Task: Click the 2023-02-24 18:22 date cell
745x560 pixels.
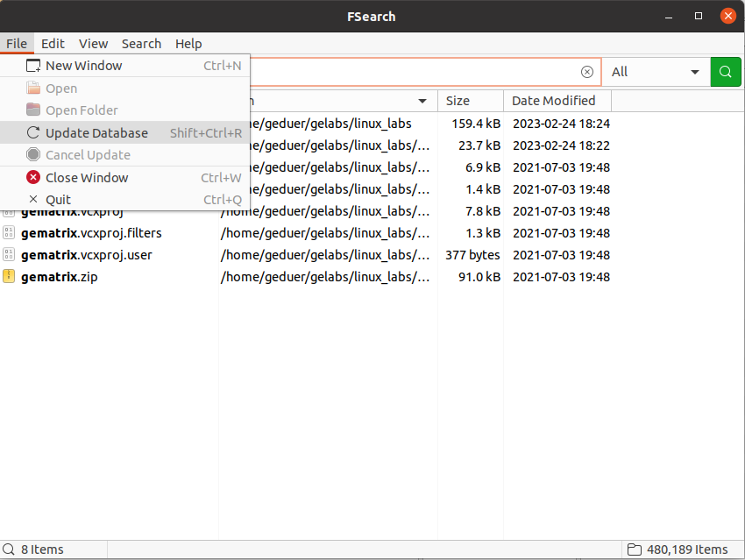Action: [x=561, y=145]
